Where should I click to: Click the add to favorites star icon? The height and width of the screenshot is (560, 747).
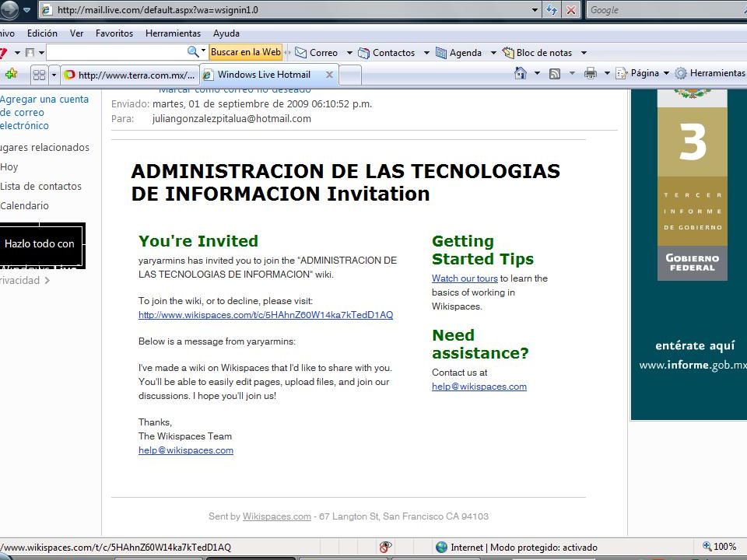click(x=11, y=74)
